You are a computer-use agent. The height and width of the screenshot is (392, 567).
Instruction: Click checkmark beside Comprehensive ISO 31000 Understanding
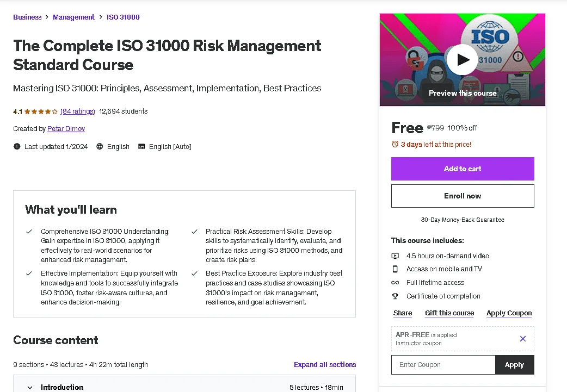(x=29, y=232)
